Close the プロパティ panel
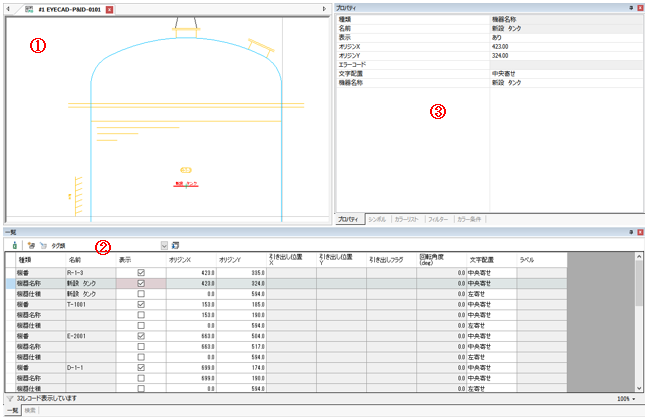648x418 pixels. click(641, 8)
